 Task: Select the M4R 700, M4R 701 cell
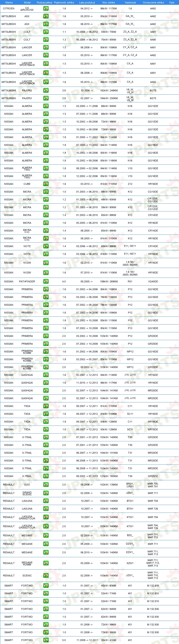(153, 485)
